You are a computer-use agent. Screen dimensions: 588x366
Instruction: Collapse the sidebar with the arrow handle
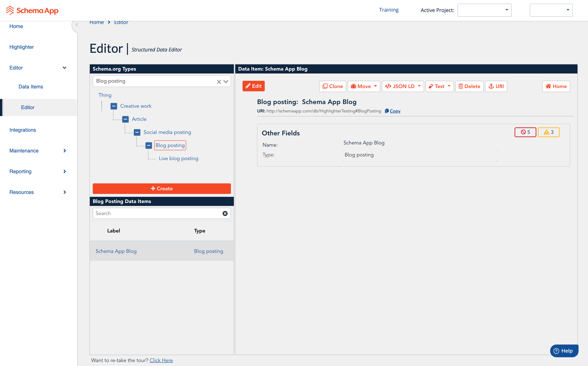pyautogui.click(x=76, y=25)
